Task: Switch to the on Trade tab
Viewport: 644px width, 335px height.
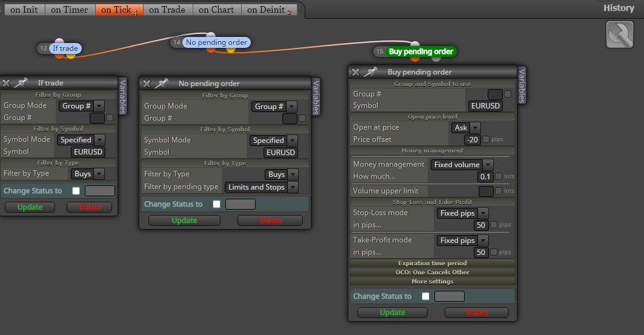Action: tap(168, 10)
